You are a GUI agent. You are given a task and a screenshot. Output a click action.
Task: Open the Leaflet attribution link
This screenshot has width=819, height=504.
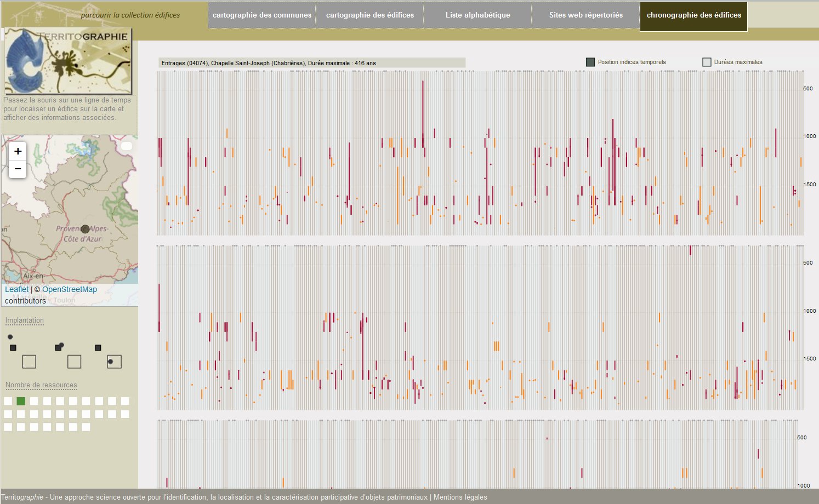coord(16,289)
